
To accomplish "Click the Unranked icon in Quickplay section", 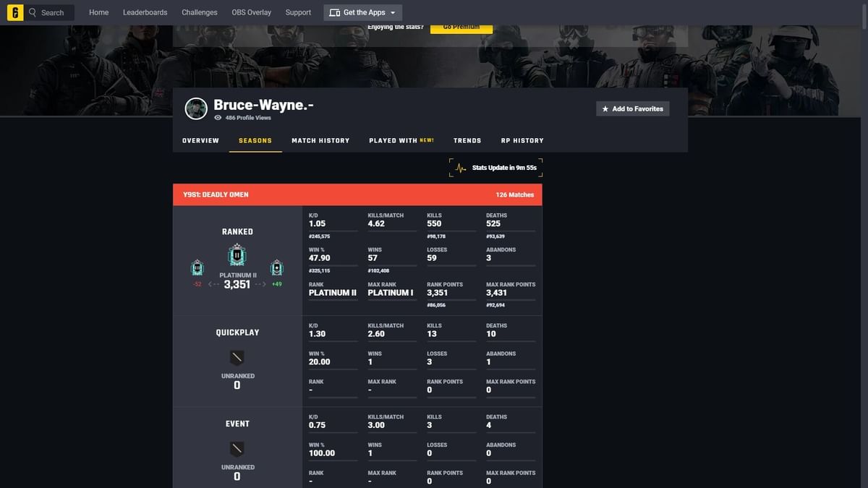I will click(237, 356).
